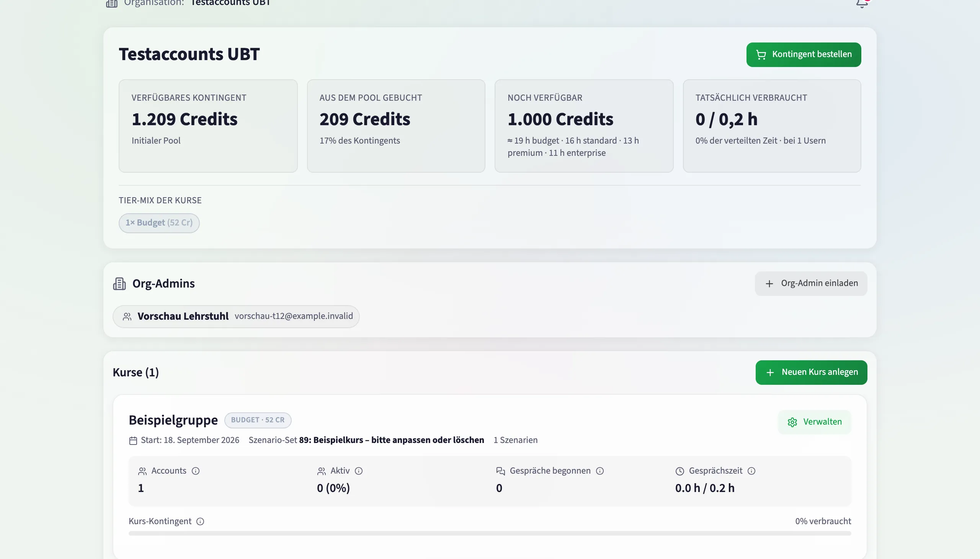Click the organisation building icon in header
The width and height of the screenshot is (980, 559).
tap(112, 3)
